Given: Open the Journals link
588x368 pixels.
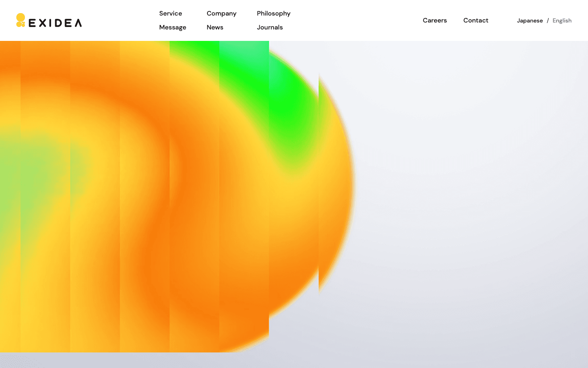Looking at the screenshot, I should click(270, 27).
